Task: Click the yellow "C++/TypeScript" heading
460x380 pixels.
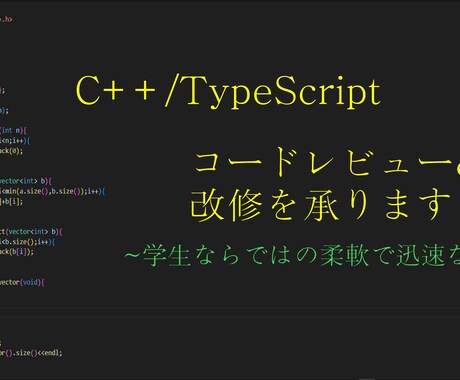Action: tap(228, 92)
